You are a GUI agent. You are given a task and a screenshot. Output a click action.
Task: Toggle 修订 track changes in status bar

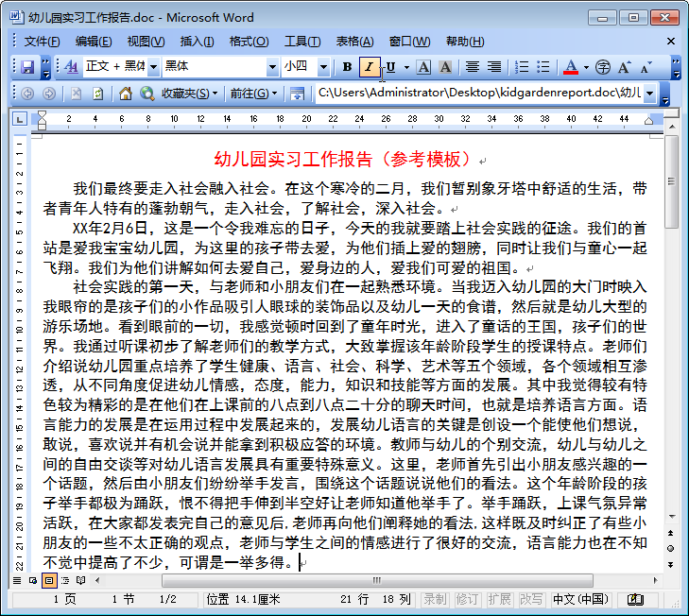[x=467, y=599]
